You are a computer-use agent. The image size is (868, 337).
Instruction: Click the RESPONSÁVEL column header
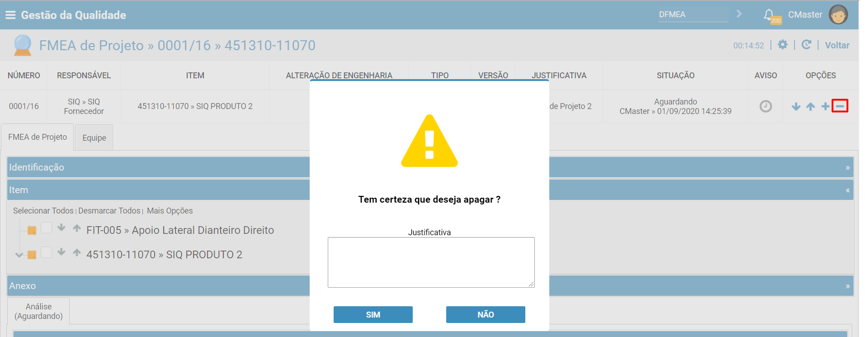(84, 76)
